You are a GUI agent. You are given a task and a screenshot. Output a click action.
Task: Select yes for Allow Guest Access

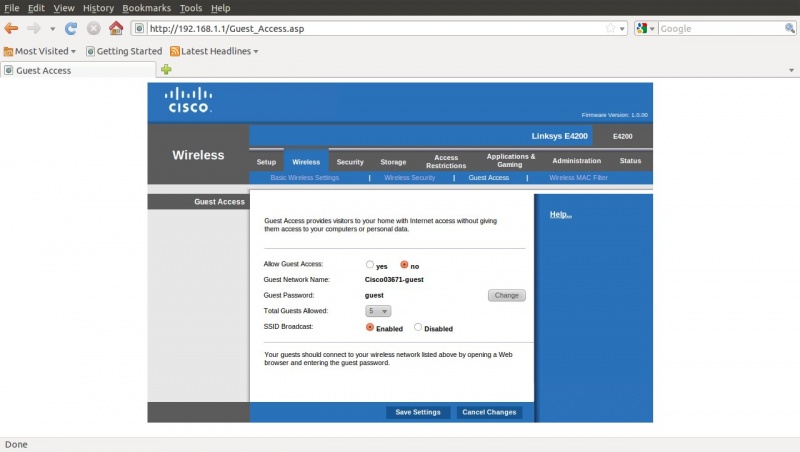pos(370,265)
